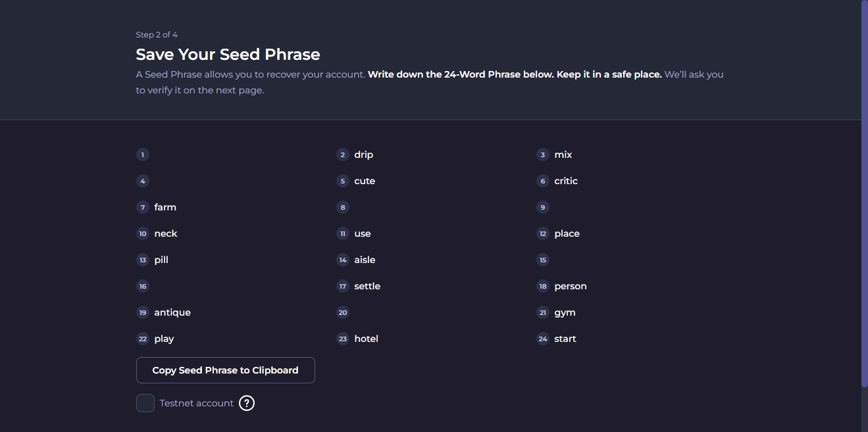Click the Save Your Seed Phrase heading
868x432 pixels.
click(228, 54)
